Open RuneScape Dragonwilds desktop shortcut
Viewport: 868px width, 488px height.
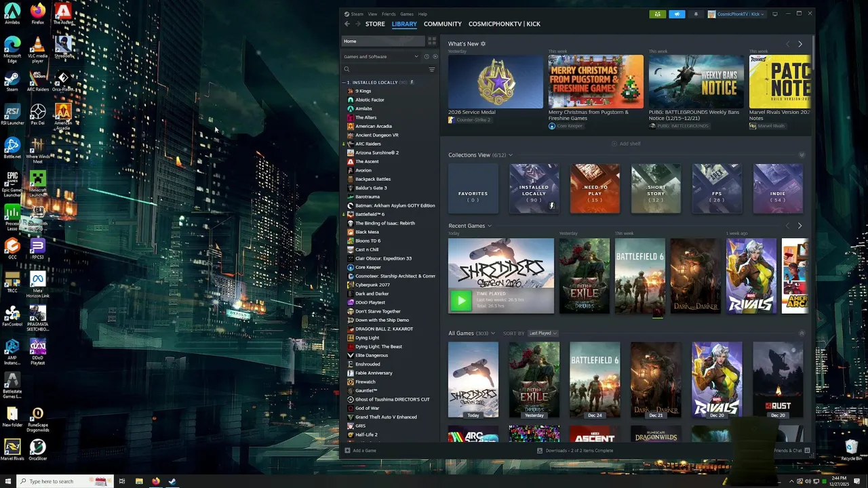coord(38,420)
